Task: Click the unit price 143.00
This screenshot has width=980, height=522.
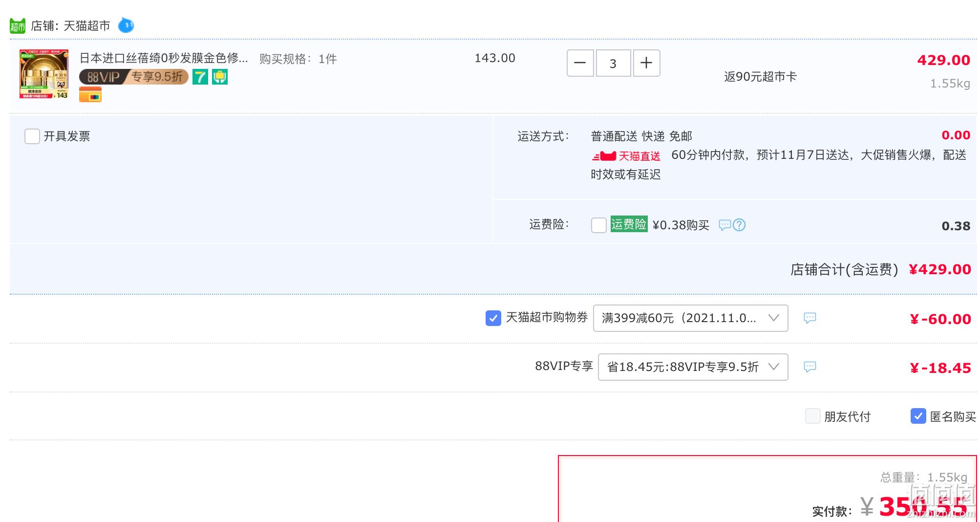Action: tap(495, 58)
